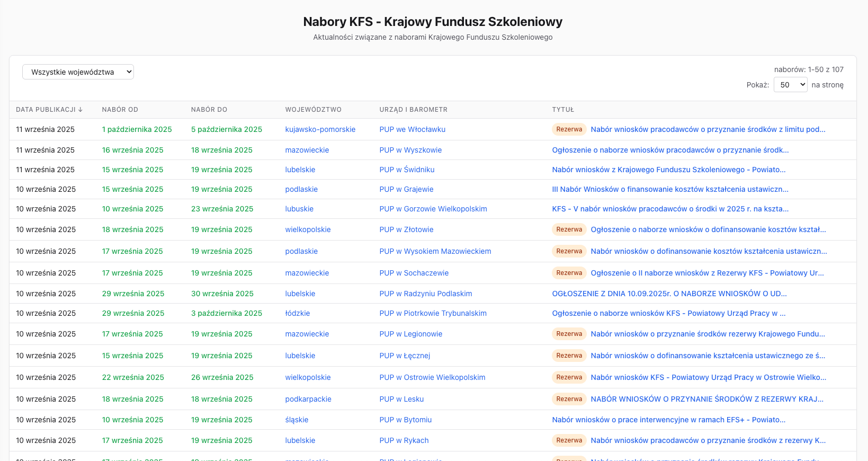Click the Nabór do column header

209,110
